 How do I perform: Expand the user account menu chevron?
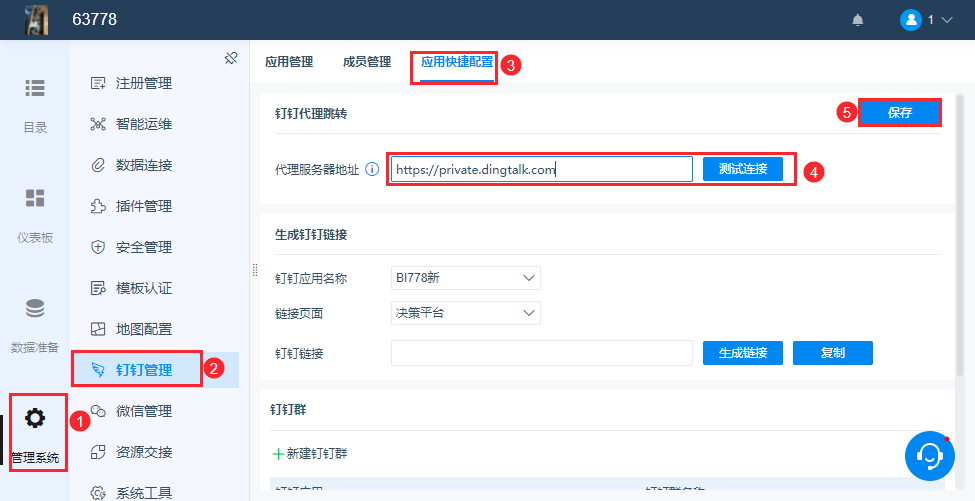coord(947,20)
